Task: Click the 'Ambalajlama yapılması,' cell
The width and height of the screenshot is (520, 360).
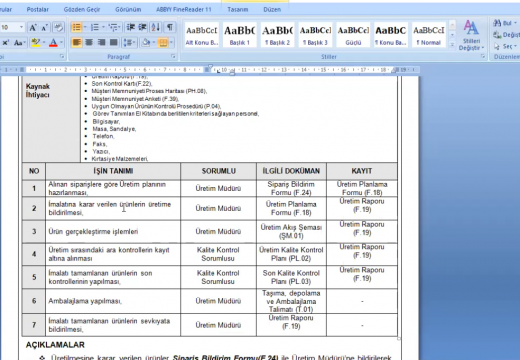Action: coord(113,301)
